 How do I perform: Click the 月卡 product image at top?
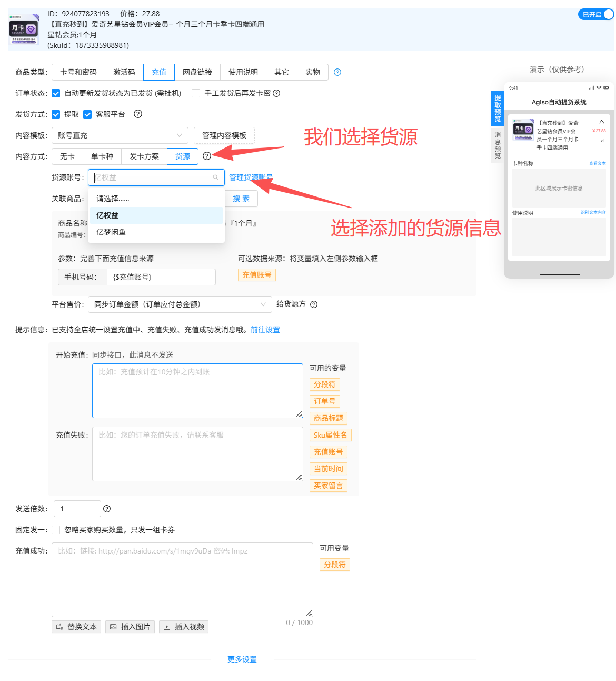(x=24, y=29)
